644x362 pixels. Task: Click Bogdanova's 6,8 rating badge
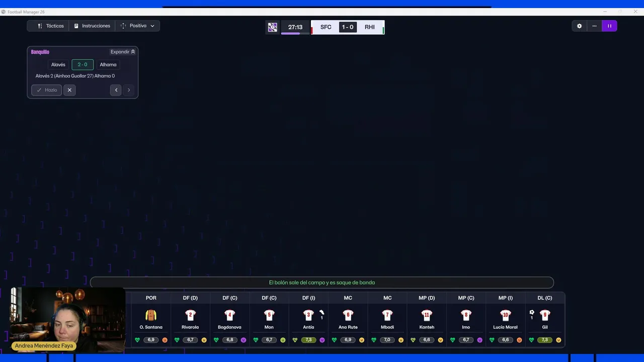(229, 340)
